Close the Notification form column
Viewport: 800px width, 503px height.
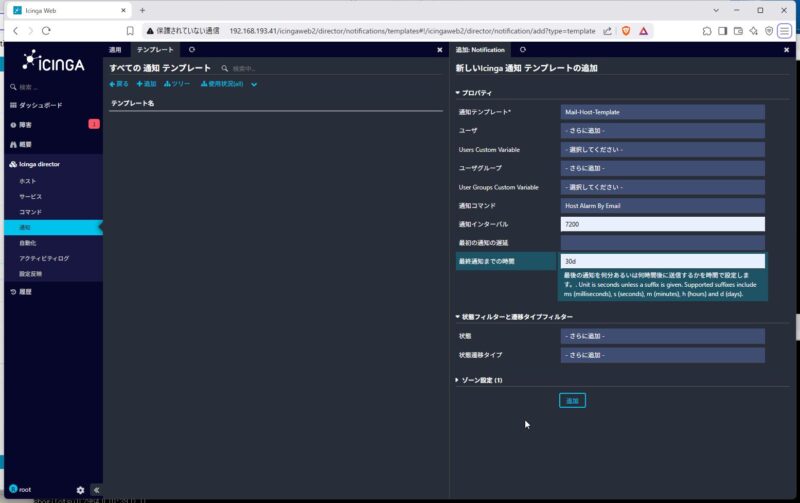[x=786, y=50]
